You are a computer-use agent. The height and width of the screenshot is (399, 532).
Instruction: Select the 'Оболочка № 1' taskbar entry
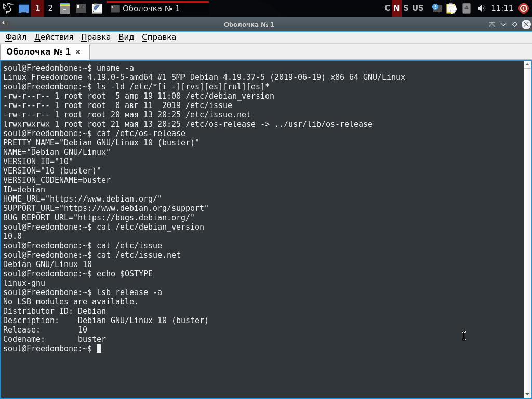click(158, 8)
